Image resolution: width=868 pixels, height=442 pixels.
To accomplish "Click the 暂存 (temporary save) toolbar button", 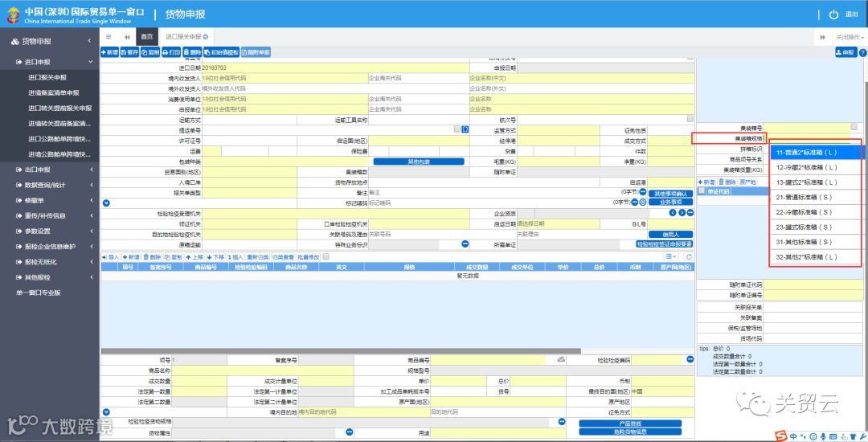I will pyautogui.click(x=129, y=52).
